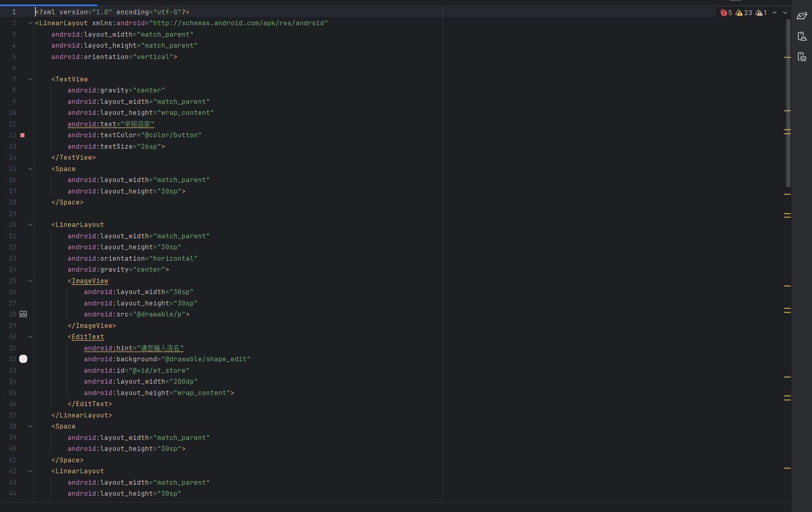This screenshot has width=812, height=512.
Task: Open the Gradle tool window
Action: pos(802,16)
